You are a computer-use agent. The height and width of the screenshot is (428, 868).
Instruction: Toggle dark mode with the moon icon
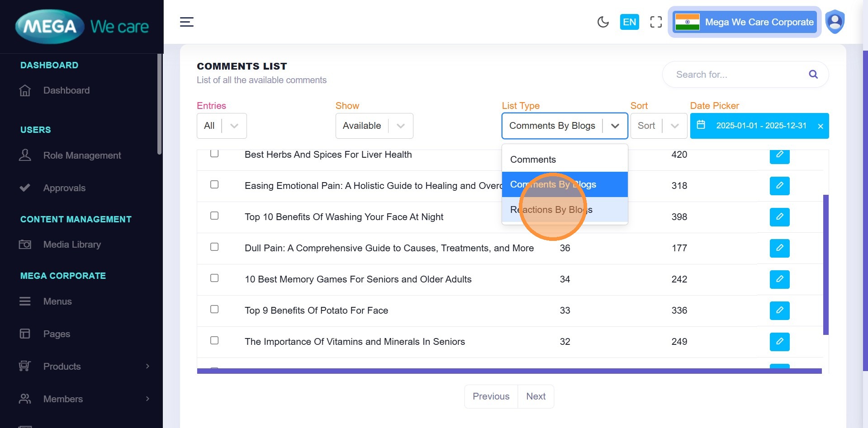click(x=603, y=22)
